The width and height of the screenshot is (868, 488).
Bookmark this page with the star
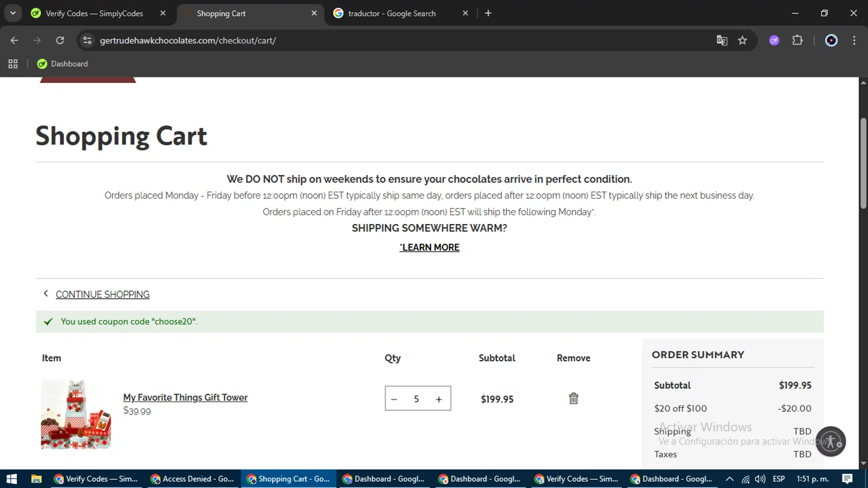click(x=742, y=41)
